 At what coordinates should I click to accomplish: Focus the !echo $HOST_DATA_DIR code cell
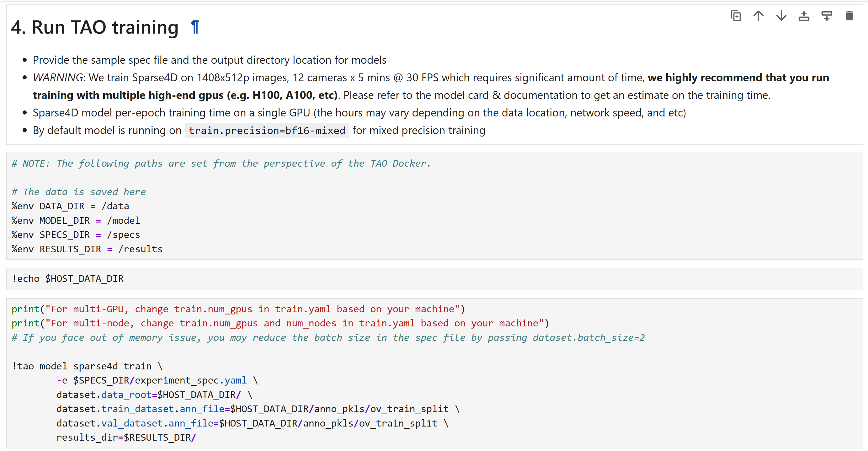[x=68, y=279]
